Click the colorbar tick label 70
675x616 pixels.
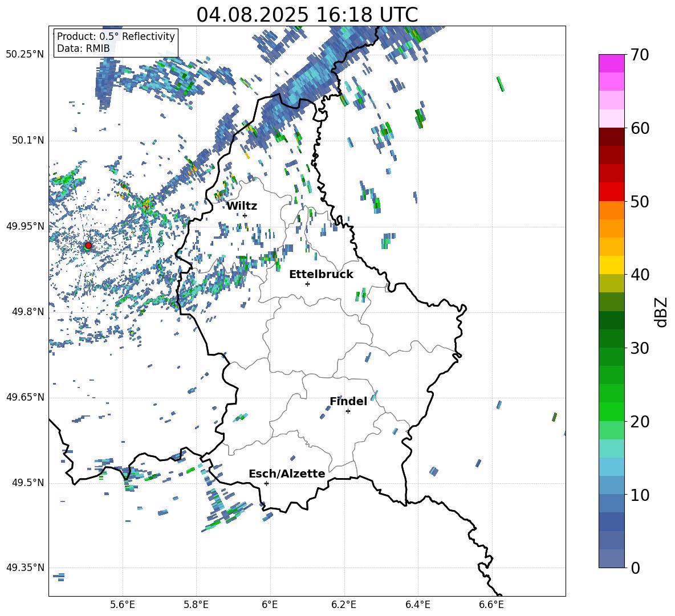[x=640, y=55]
